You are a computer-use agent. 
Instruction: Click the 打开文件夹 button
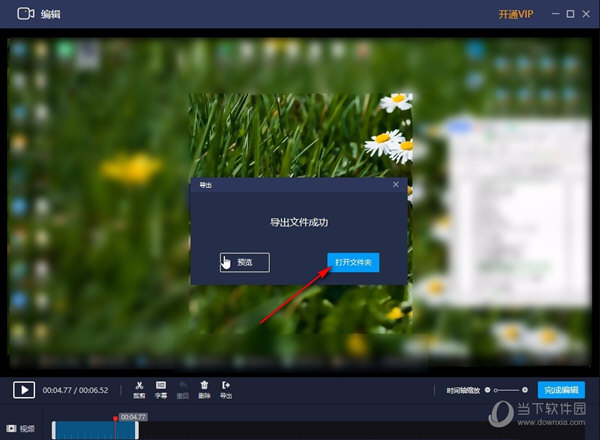[353, 262]
